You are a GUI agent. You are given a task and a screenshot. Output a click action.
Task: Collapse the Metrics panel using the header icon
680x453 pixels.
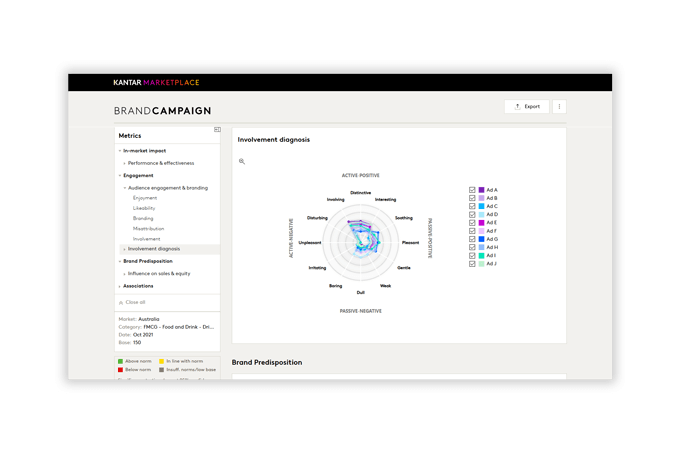point(217,130)
